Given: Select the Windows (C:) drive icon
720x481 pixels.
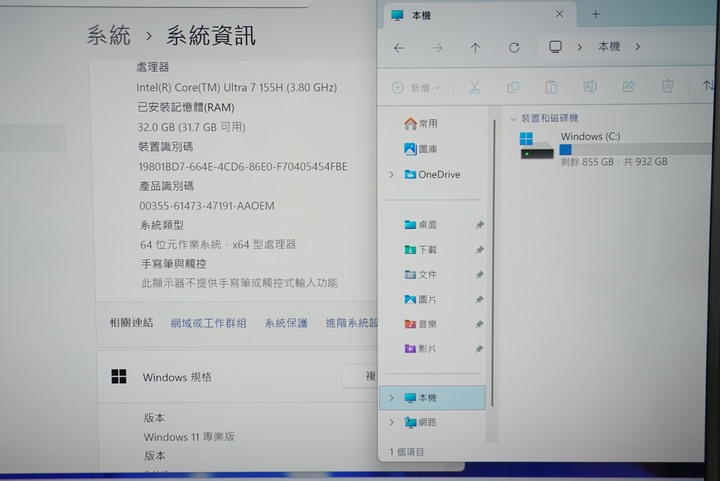Looking at the screenshot, I should coord(536,145).
